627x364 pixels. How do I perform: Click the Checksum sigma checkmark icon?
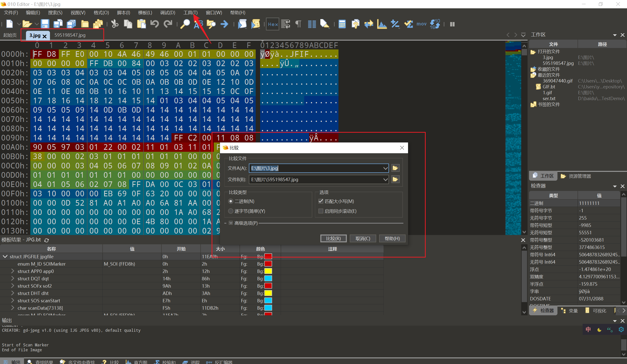pos(408,24)
